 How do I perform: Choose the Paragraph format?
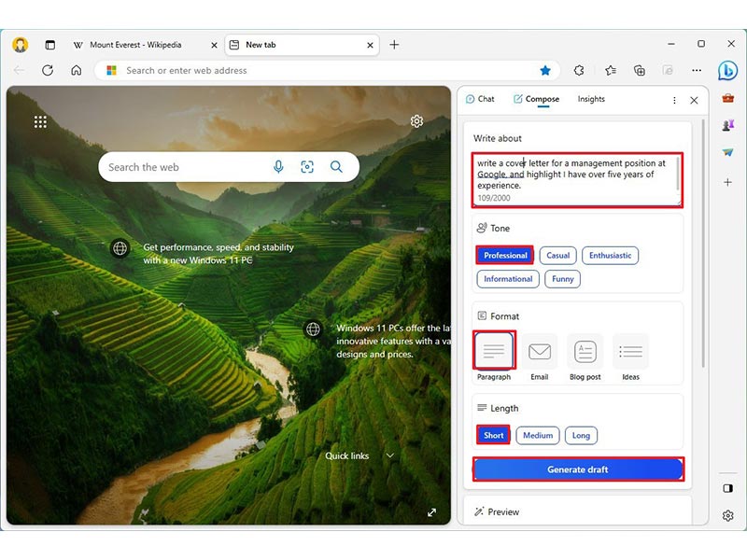coord(494,357)
